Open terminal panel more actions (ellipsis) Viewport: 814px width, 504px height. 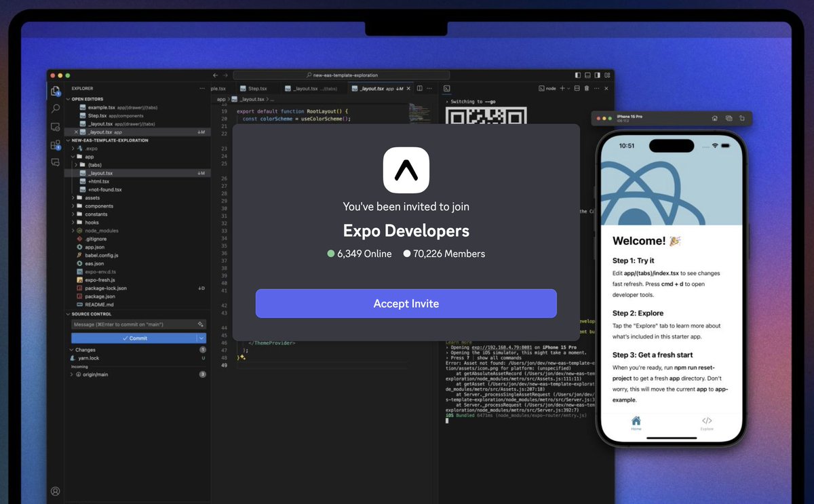click(596, 88)
